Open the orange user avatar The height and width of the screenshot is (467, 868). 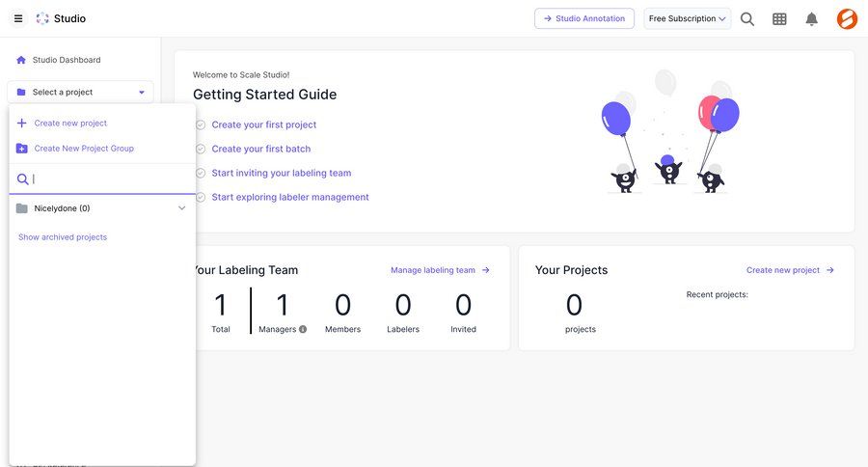(x=847, y=18)
